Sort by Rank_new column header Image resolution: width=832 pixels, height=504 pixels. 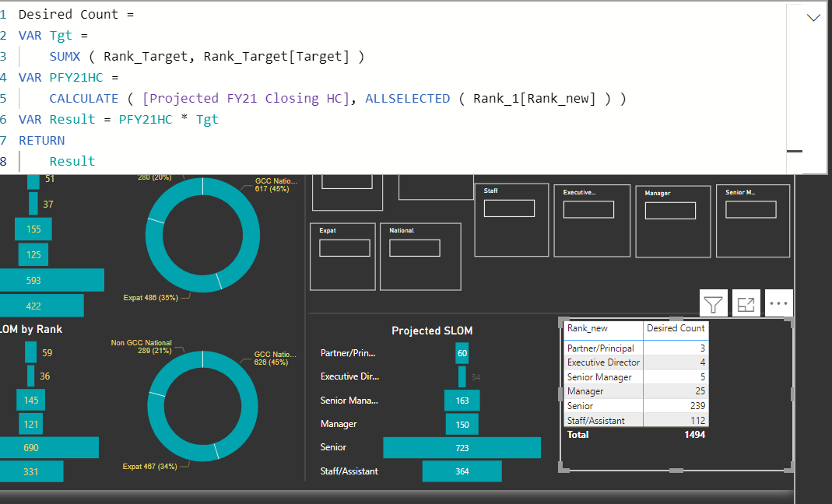(x=588, y=328)
